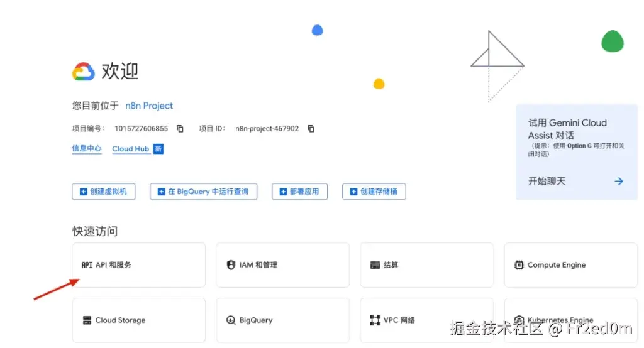
Task: Click the plus icon on 创建虚拟机
Action: pyautogui.click(x=84, y=192)
